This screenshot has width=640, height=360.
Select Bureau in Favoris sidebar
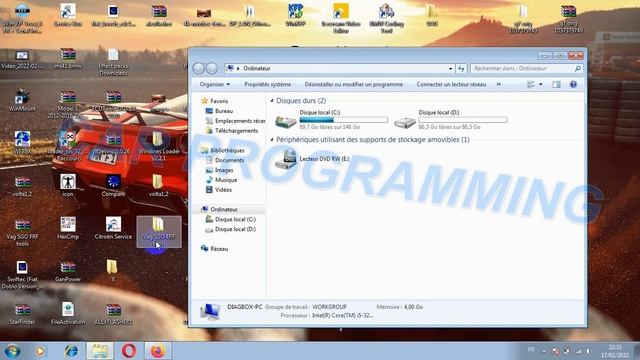coord(220,111)
